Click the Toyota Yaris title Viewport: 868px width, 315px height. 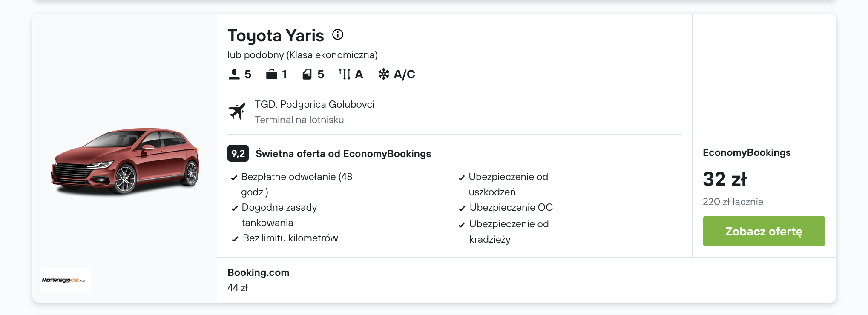coord(276,36)
